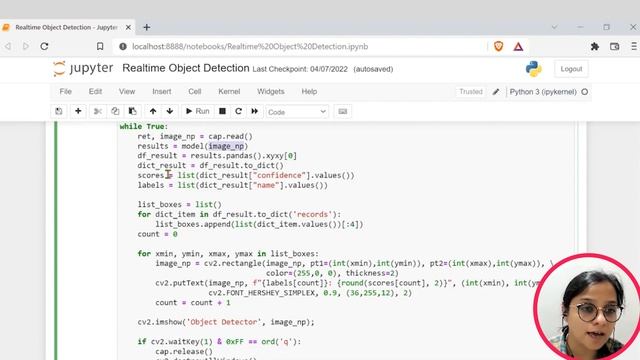Viewport: 640px width, 360px height.
Task: Open the tab search chevron in title bar
Action: pyautogui.click(x=554, y=27)
